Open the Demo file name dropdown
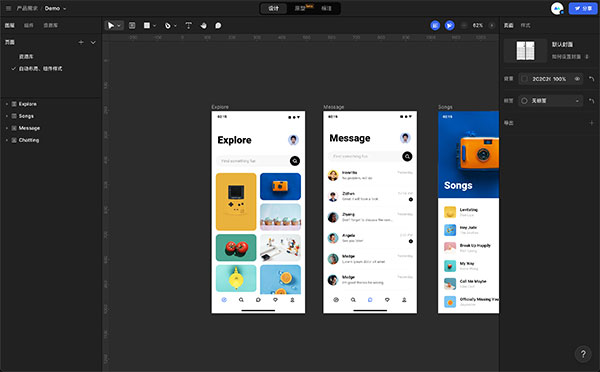This screenshot has height=372, width=600. 55,8
